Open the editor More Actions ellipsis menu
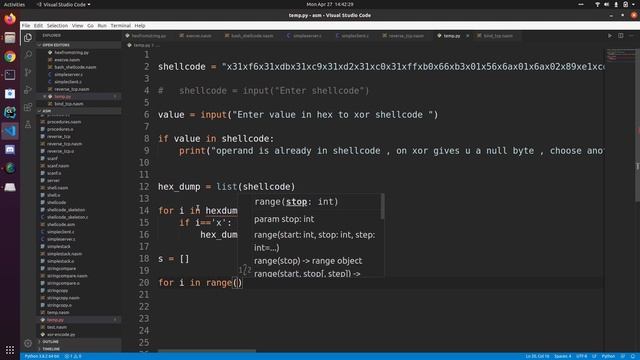Screen dimensions: 640x360 [x=631, y=36]
